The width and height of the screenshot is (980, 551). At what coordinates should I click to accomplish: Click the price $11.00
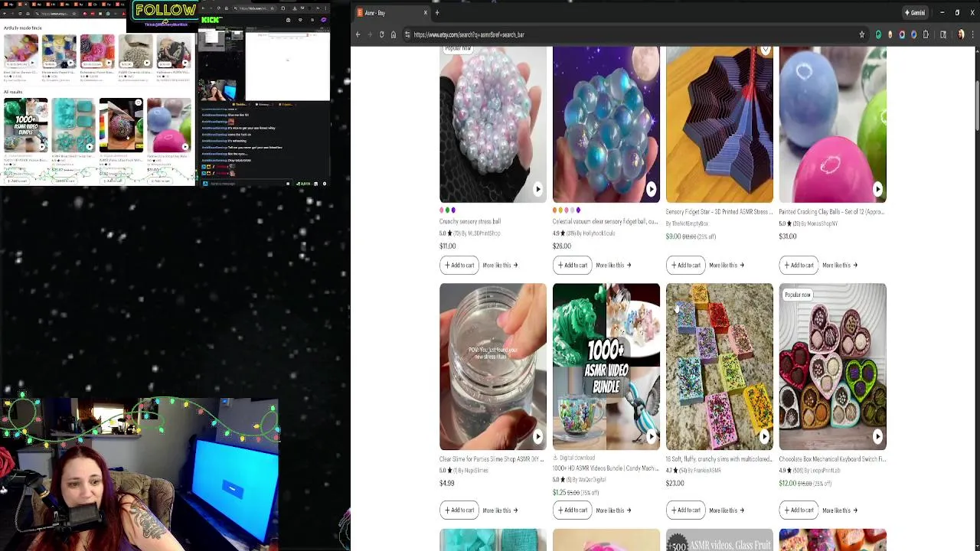(x=448, y=246)
